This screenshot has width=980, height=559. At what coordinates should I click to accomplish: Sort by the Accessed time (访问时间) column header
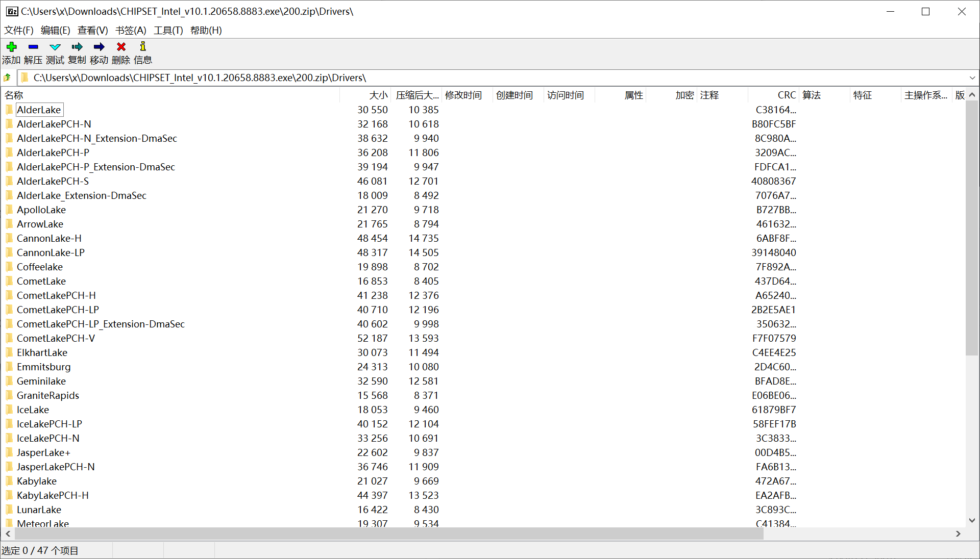(570, 95)
